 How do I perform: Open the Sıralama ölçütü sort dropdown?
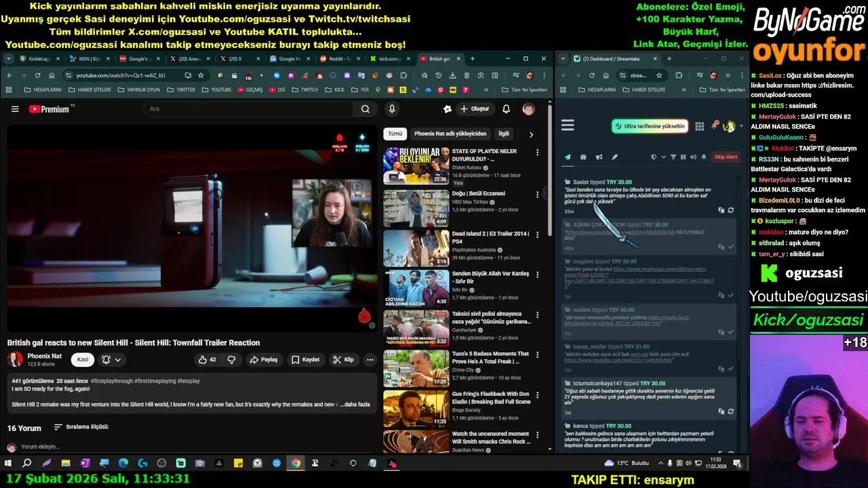pos(81,427)
